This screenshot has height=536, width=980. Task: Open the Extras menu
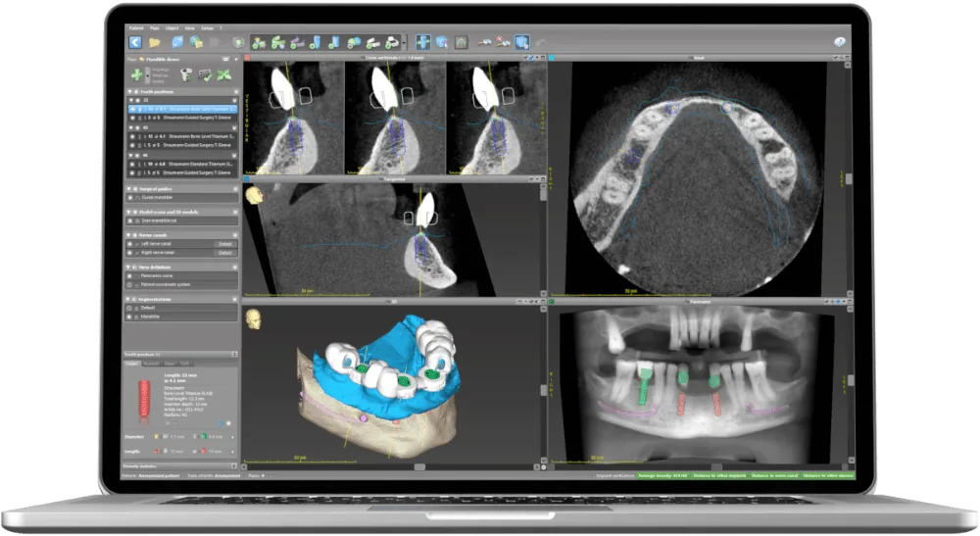tap(208, 28)
